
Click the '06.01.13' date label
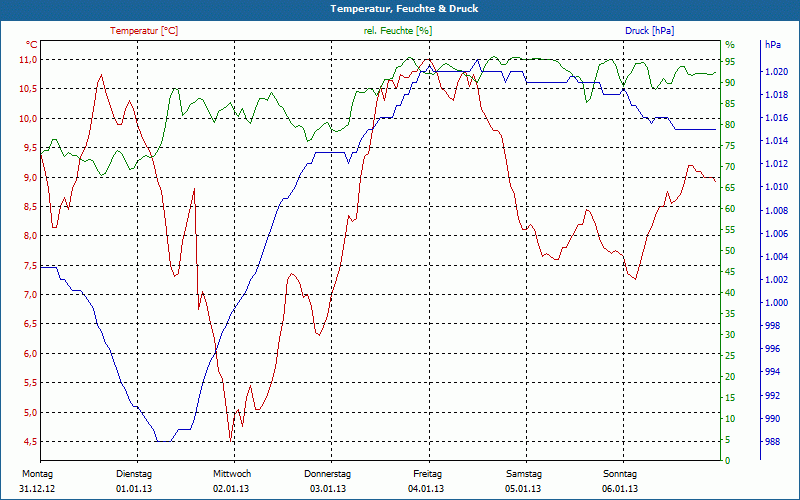point(620,489)
